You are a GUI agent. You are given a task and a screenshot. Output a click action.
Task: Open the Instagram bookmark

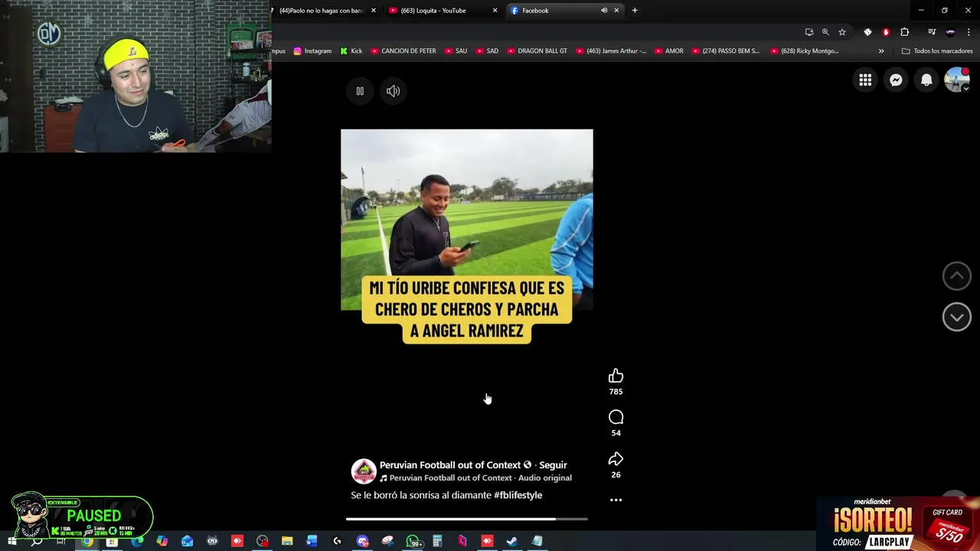[x=312, y=51]
